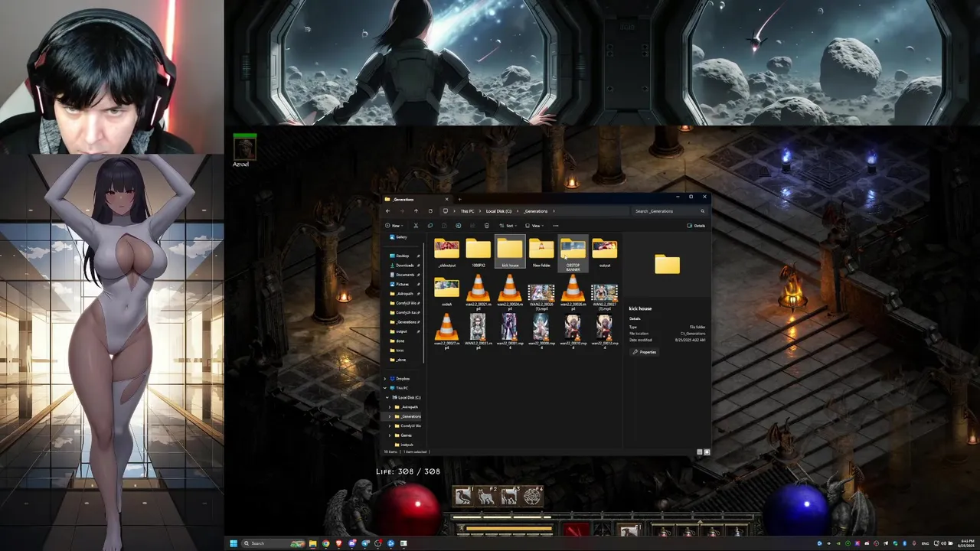
Task: Open Chrome from the taskbar
Action: pos(325,543)
